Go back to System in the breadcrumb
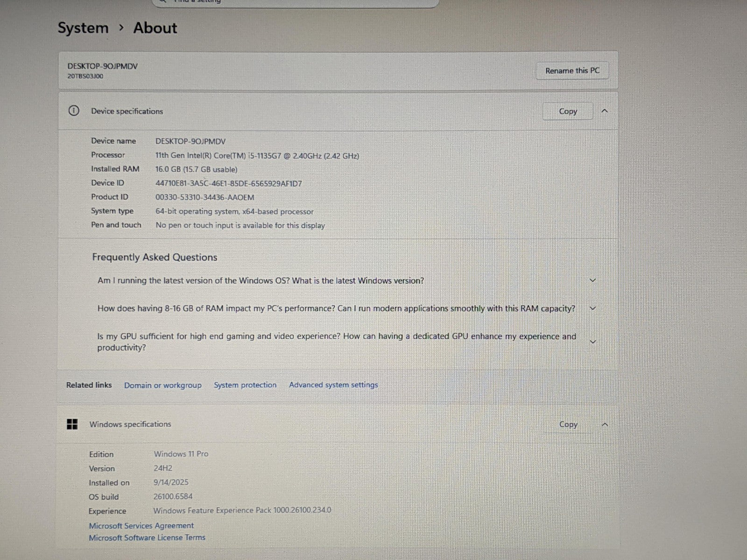747x560 pixels. click(x=83, y=28)
